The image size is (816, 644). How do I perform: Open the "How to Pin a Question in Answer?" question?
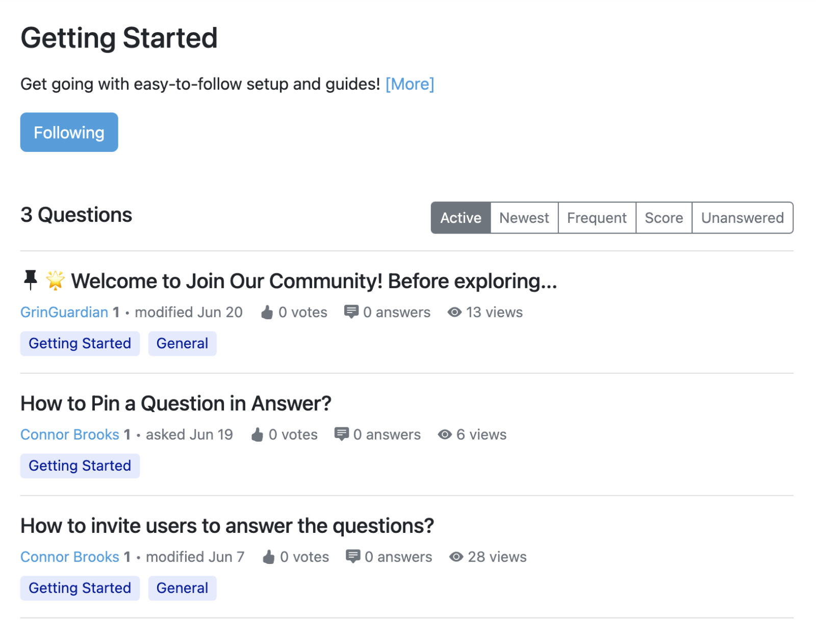point(176,403)
